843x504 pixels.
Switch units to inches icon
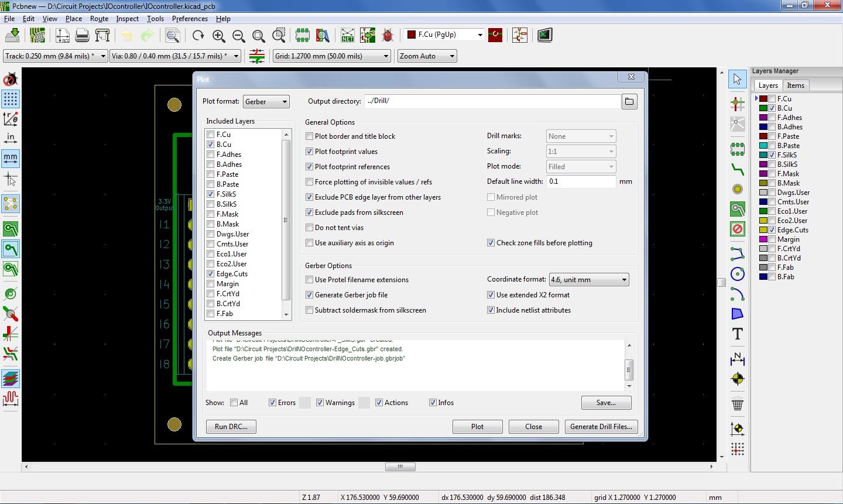[11, 138]
